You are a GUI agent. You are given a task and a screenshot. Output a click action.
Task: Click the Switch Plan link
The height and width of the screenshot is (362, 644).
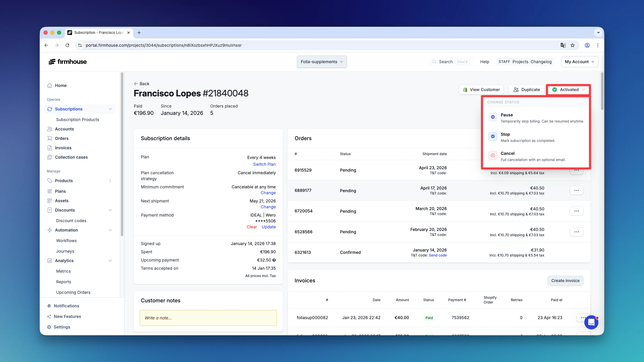coord(264,164)
